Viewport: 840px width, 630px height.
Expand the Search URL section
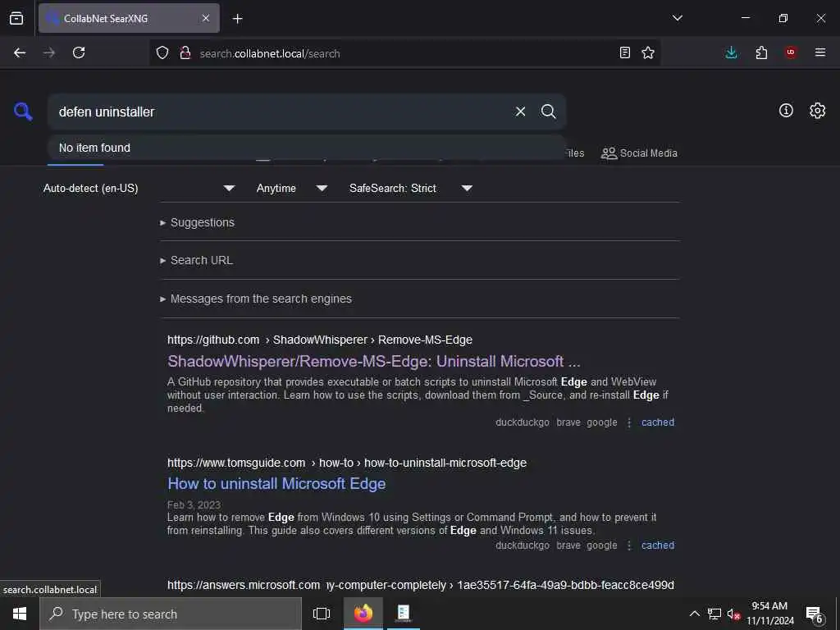click(196, 260)
